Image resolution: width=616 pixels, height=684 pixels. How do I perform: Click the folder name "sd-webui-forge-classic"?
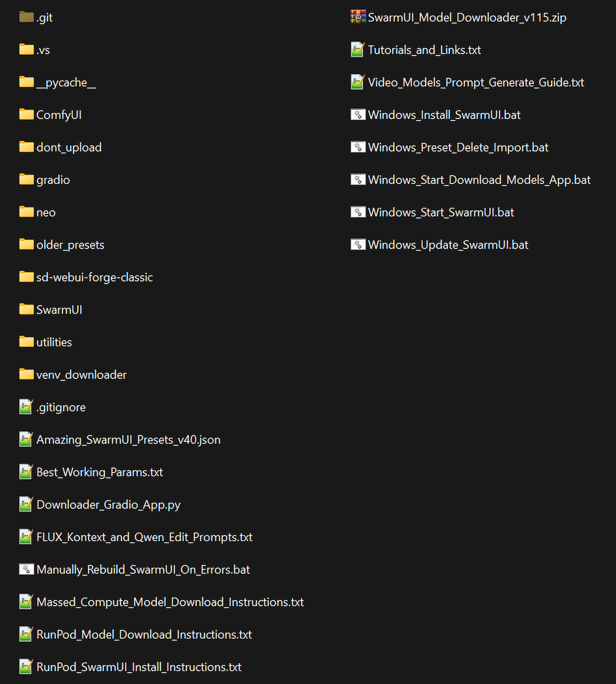95,277
